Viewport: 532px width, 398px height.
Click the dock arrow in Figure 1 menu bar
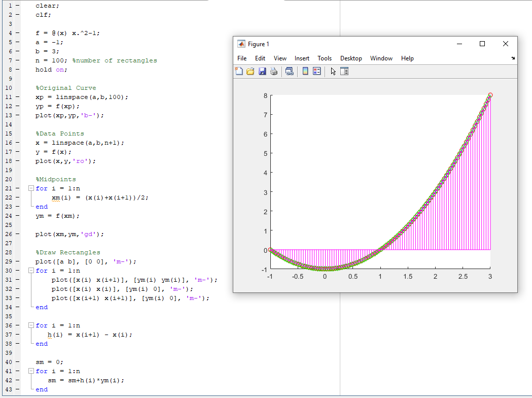513,58
